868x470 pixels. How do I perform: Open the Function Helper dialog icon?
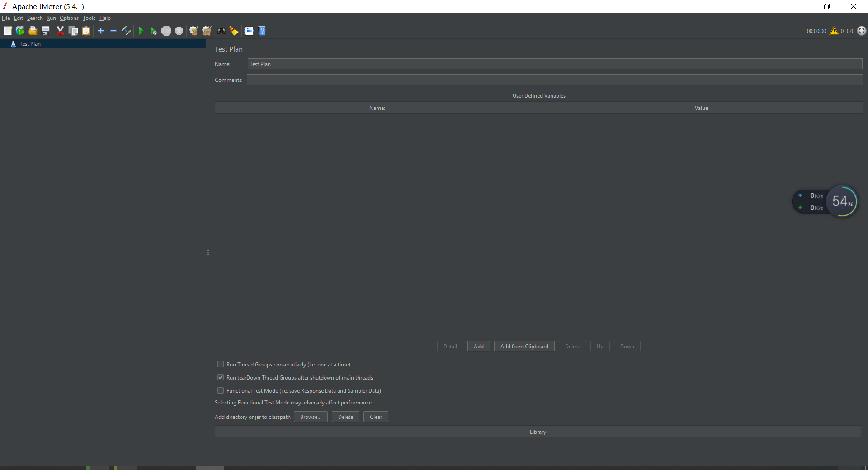[x=249, y=31]
